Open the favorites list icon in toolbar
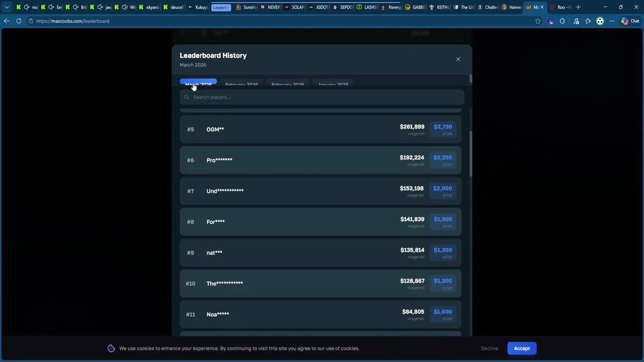The width and height of the screenshot is (644, 362). tap(588, 21)
